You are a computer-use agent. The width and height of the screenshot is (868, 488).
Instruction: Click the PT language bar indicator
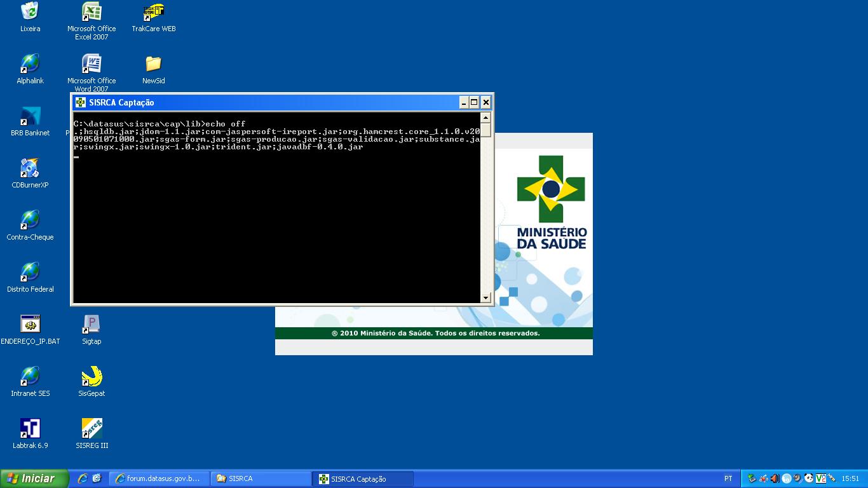(728, 478)
